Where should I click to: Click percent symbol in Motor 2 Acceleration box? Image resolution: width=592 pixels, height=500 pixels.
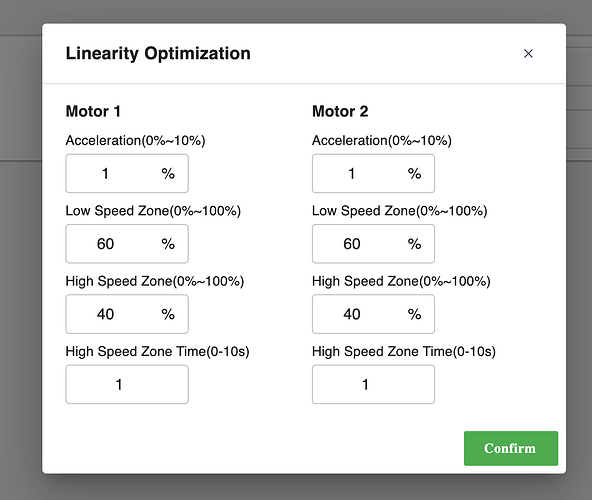point(414,174)
